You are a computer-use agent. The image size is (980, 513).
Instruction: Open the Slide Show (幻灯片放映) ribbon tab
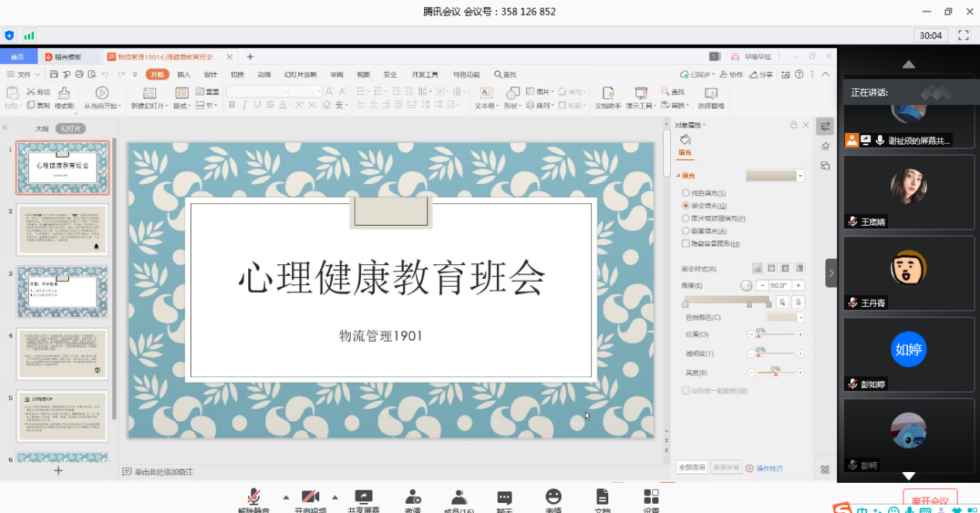(x=300, y=75)
